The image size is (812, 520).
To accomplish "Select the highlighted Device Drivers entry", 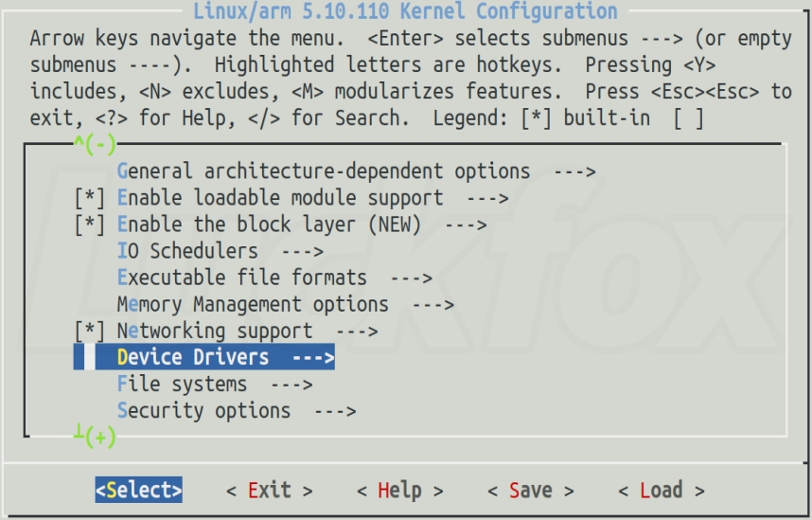I will point(204,357).
